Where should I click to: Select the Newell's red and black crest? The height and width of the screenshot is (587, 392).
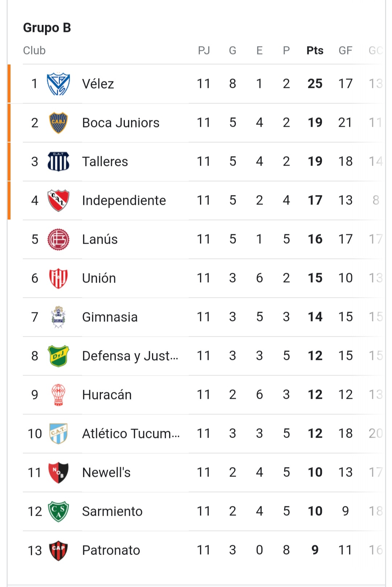click(x=58, y=473)
